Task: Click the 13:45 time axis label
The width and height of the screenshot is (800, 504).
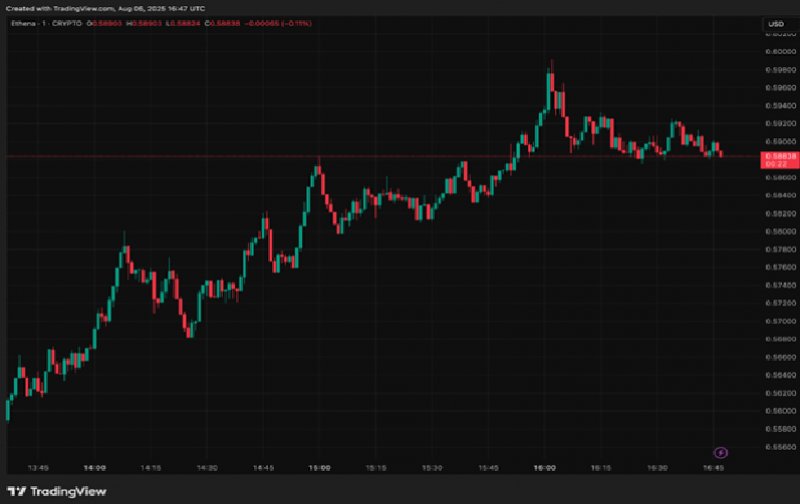Action: tap(38, 468)
